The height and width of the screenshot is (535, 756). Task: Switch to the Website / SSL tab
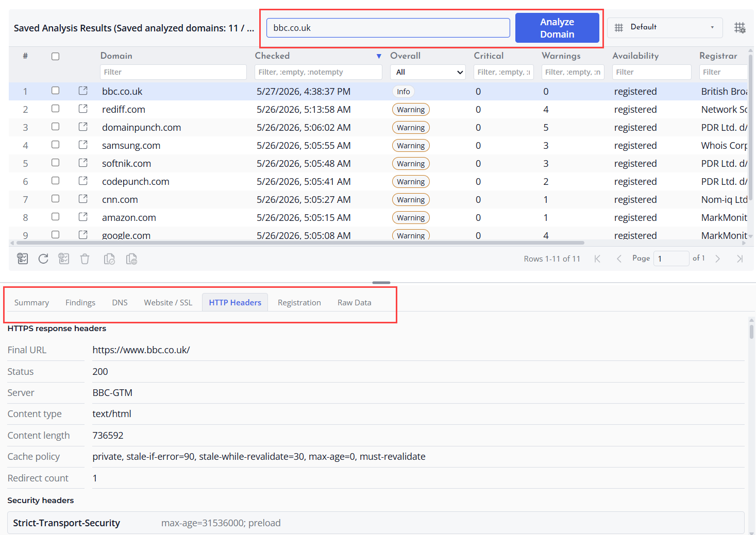pyautogui.click(x=168, y=302)
